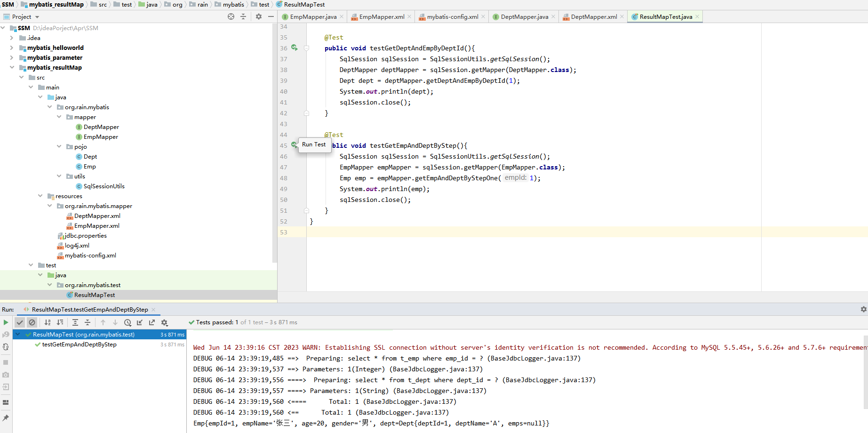Collapse the pojo package
This screenshot has width=868, height=433.
click(x=59, y=146)
